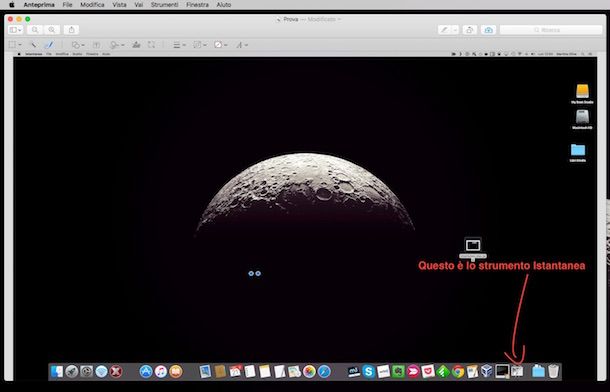The height and width of the screenshot is (392, 610).
Task: Open the sidebar view options dropdown
Action: [16, 30]
